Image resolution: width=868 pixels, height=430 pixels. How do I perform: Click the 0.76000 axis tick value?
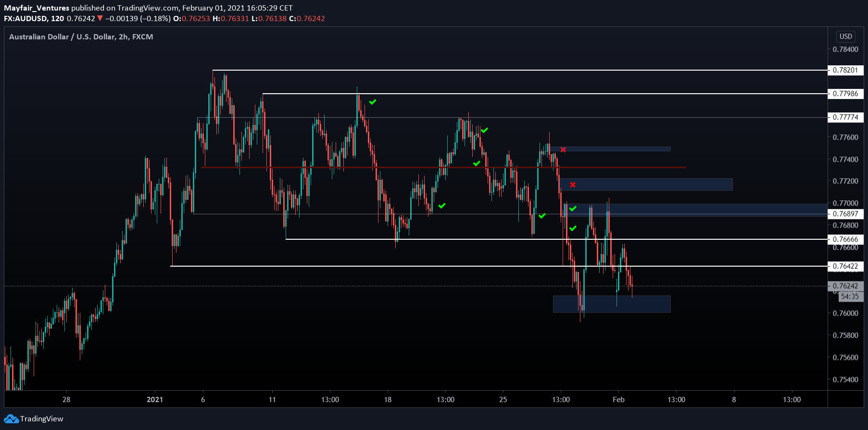[845, 313]
